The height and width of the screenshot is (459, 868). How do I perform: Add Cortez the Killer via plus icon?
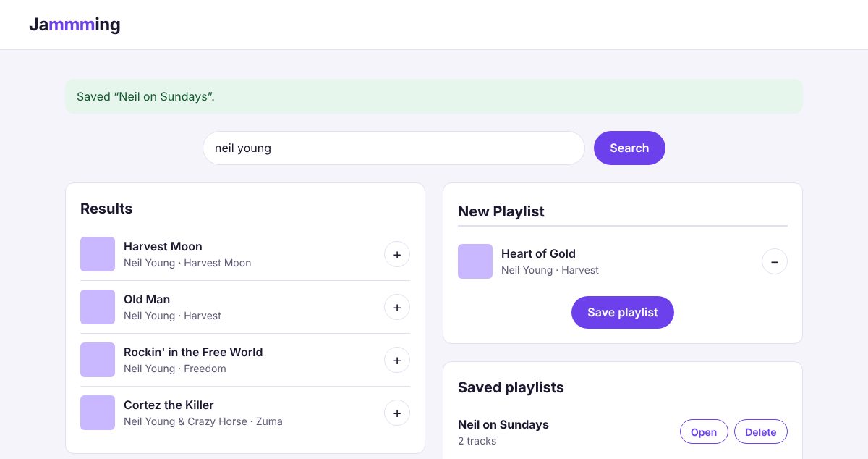click(x=397, y=413)
